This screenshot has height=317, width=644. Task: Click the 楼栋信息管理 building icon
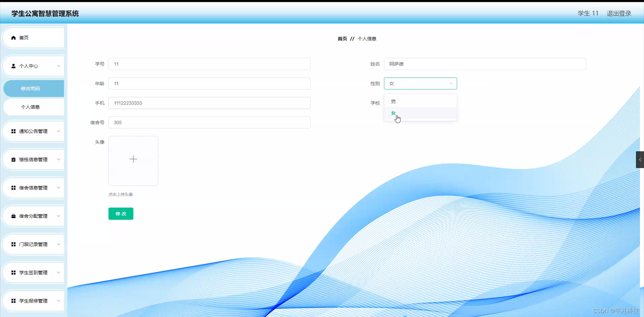point(13,159)
